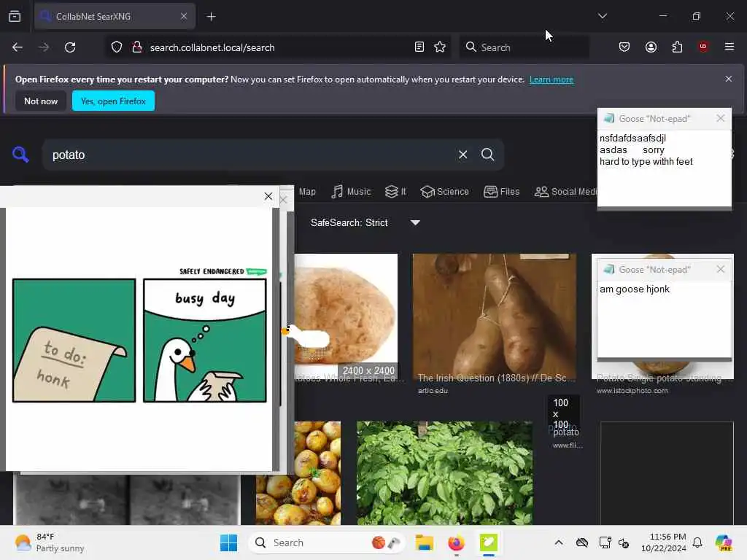Close the am goose hjonk Not-epad
747x560 pixels.
pos(720,269)
